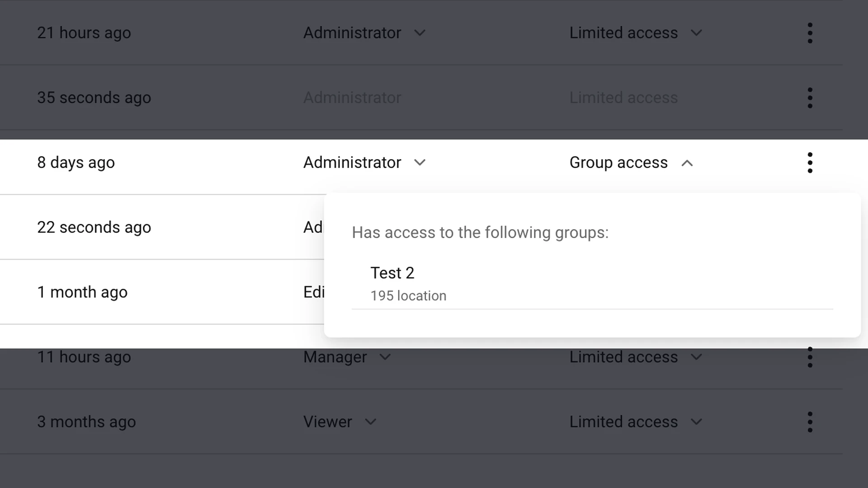The height and width of the screenshot is (488, 868).
Task: Open Manager role dropdown chevron
Action: point(385,357)
